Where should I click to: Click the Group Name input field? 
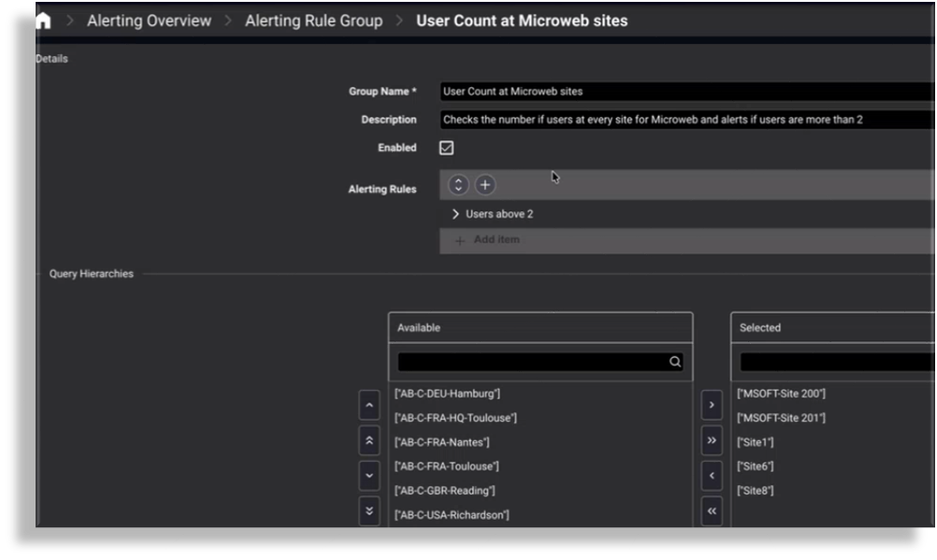[x=687, y=92]
